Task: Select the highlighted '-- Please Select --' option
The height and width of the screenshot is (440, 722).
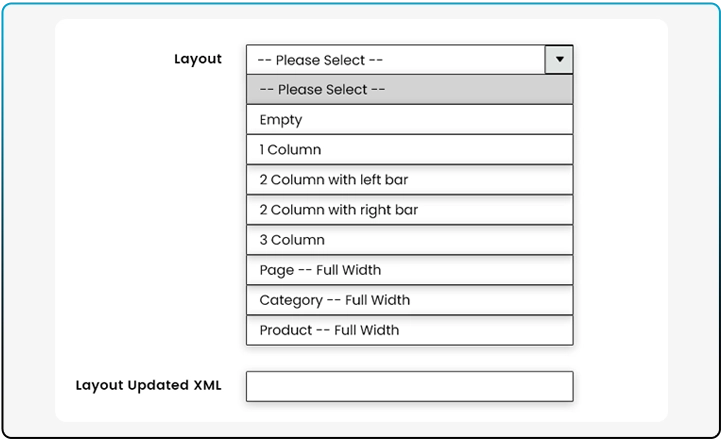Action: point(409,90)
